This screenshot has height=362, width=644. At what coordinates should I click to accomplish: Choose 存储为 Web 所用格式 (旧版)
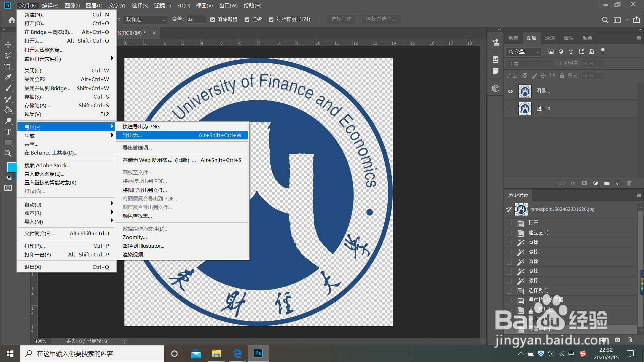click(x=182, y=160)
